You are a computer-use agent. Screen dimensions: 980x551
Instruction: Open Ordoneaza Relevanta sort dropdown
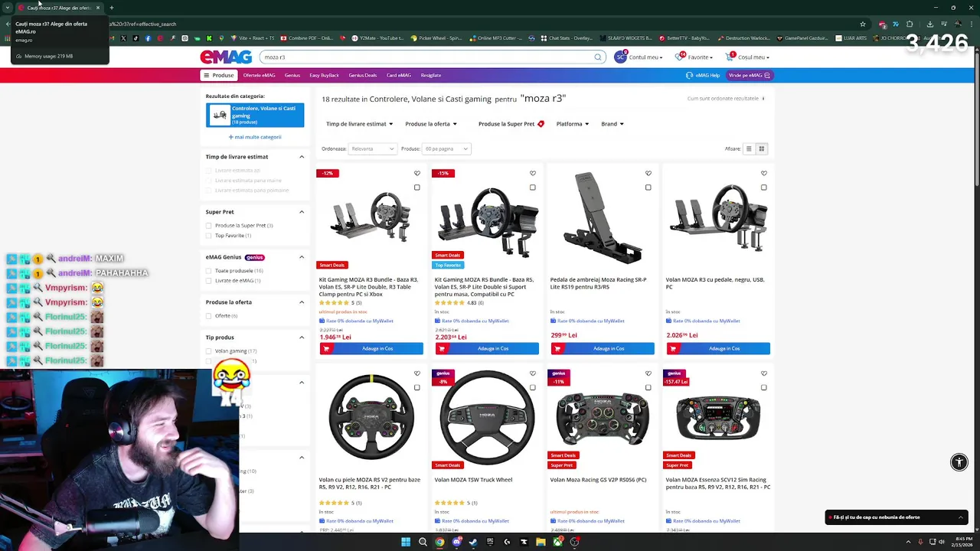click(372, 148)
